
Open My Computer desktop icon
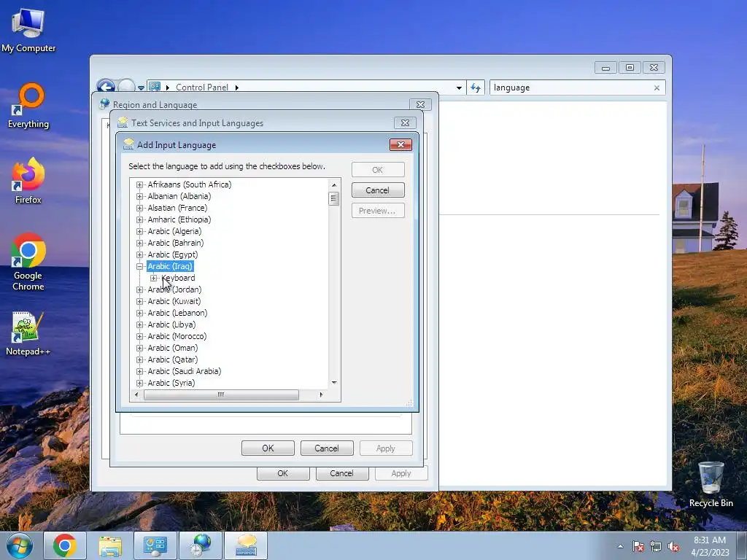point(28,29)
